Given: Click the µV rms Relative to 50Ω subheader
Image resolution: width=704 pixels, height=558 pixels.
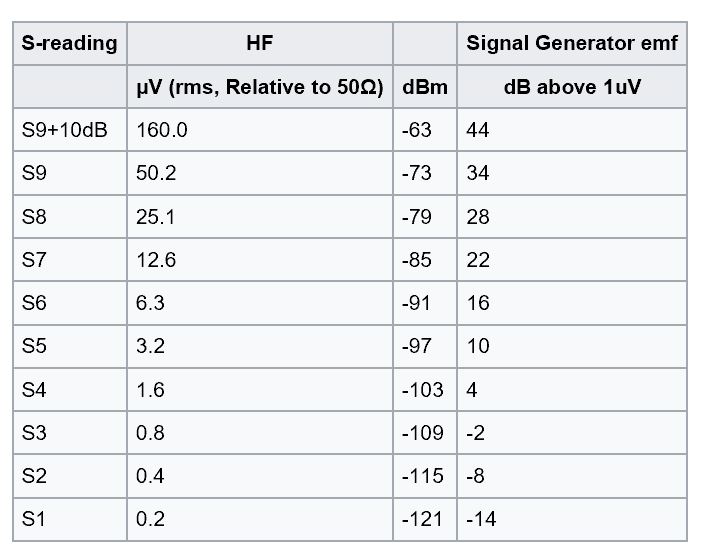Looking at the screenshot, I should pyautogui.click(x=260, y=87).
